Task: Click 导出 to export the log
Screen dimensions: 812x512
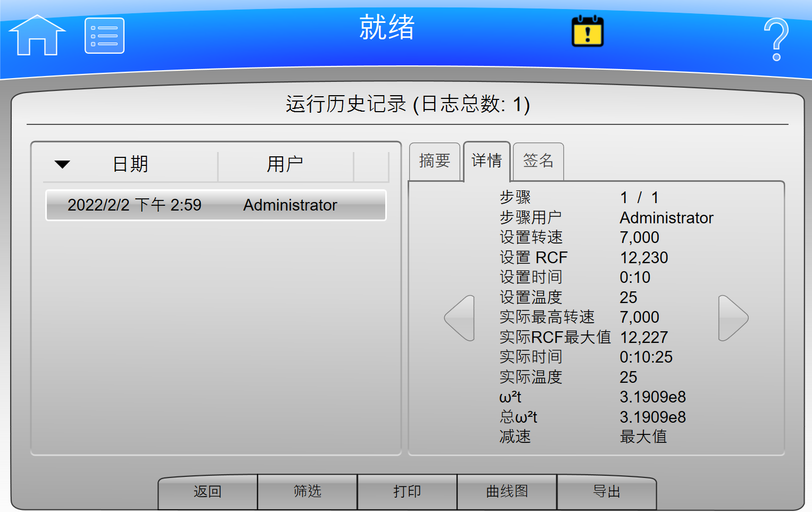Action: 607,492
